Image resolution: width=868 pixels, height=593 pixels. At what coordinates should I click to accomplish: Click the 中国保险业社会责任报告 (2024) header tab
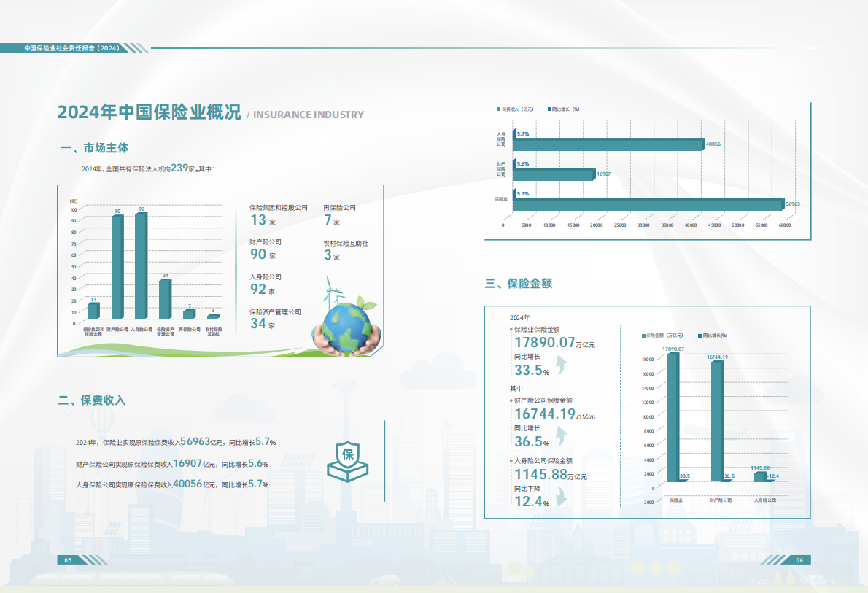point(71,48)
